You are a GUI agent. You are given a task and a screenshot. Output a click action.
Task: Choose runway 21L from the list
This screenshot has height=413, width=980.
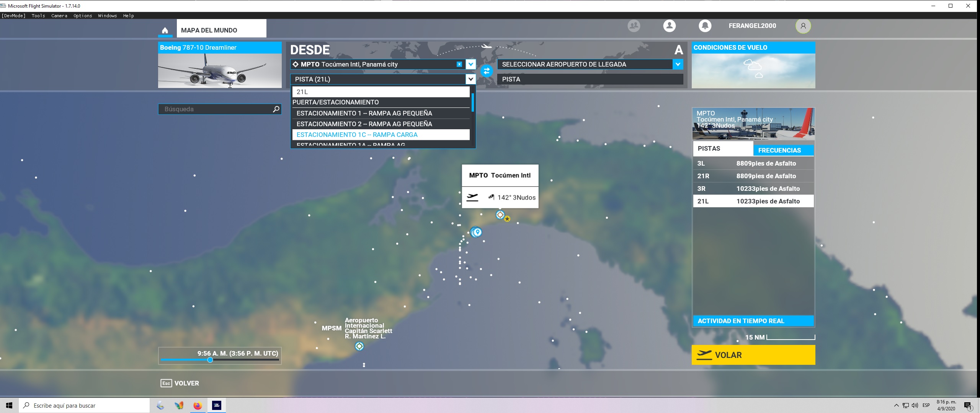381,92
